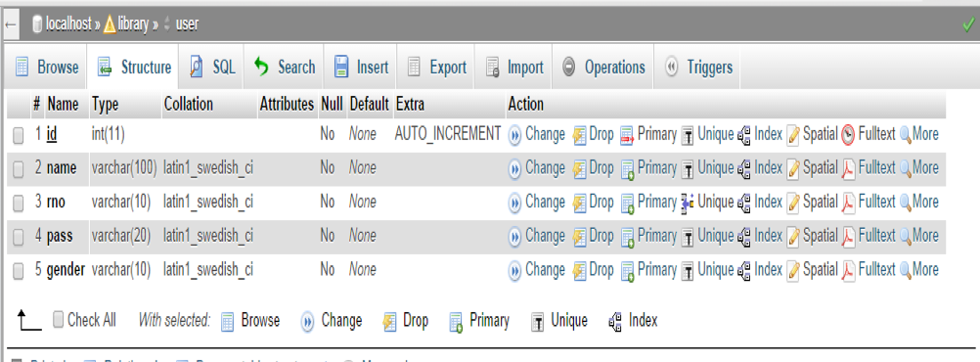
Task: Click the int(11) type cell
Action: pos(110,134)
